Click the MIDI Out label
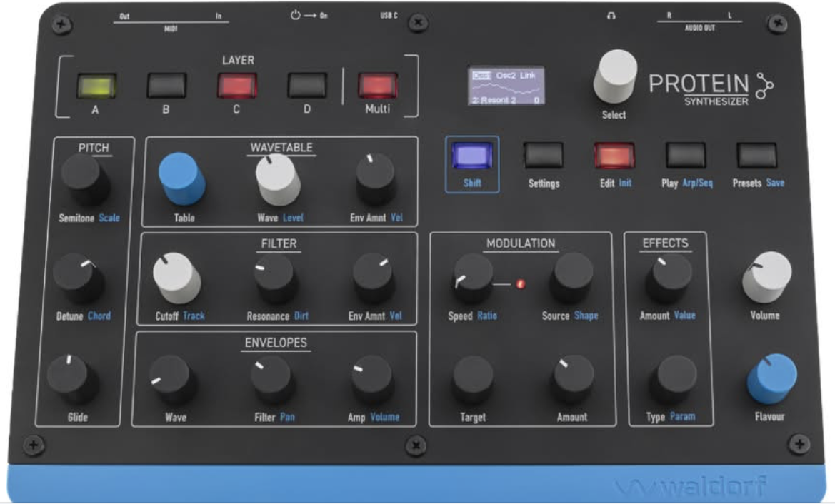 pos(124,16)
